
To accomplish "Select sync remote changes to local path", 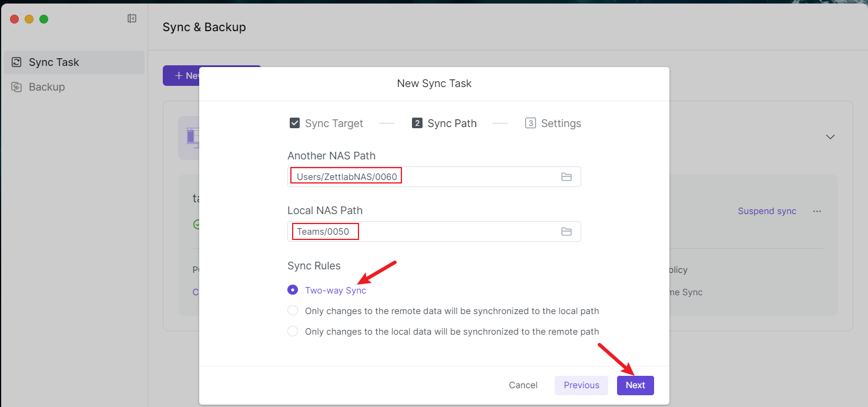I will [293, 311].
